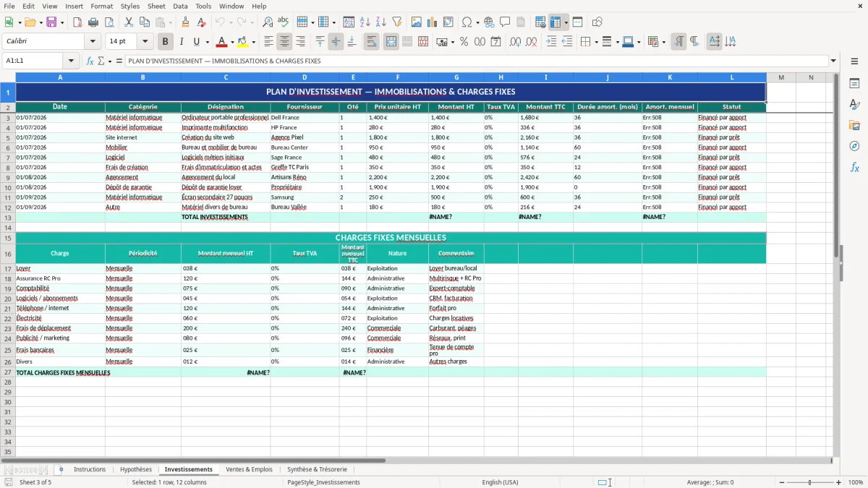The height and width of the screenshot is (488, 868).
Task: Open the sidebar Functions panel
Action: click(x=854, y=168)
